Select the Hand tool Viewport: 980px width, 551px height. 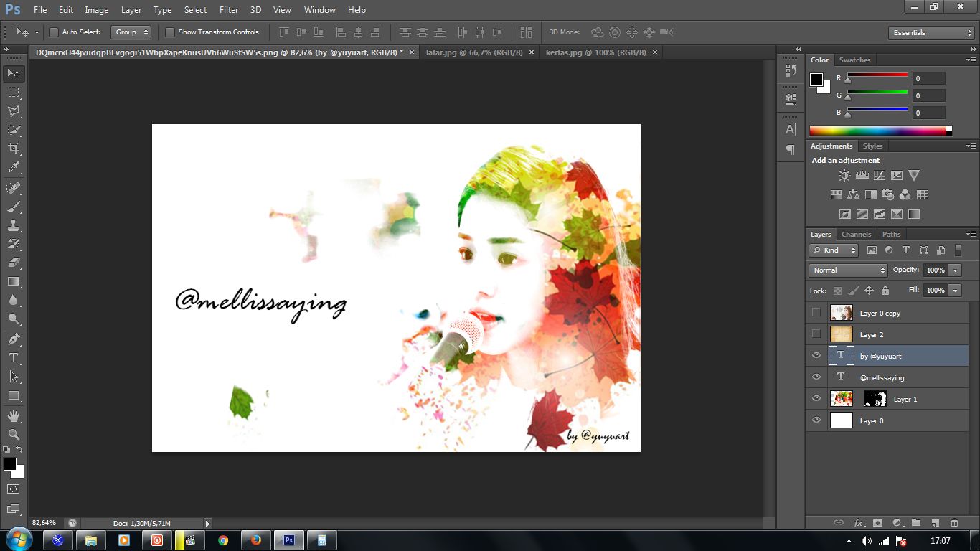tap(14, 415)
